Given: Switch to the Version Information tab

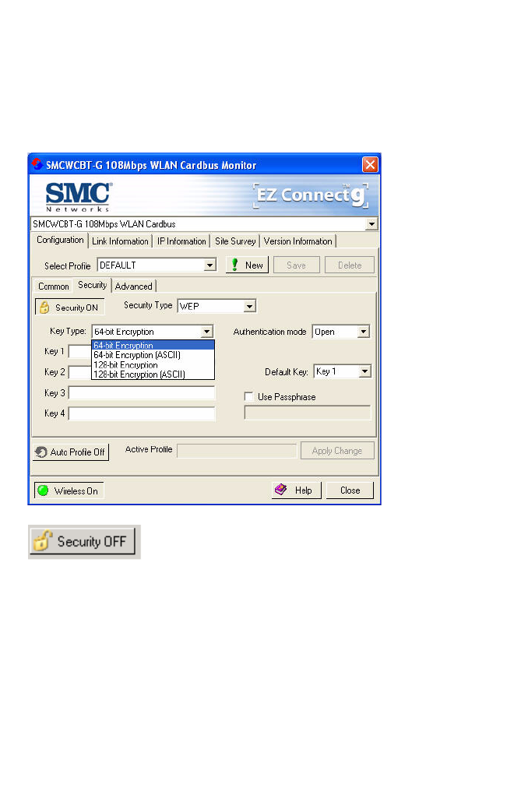Looking at the screenshot, I should tap(297, 241).
